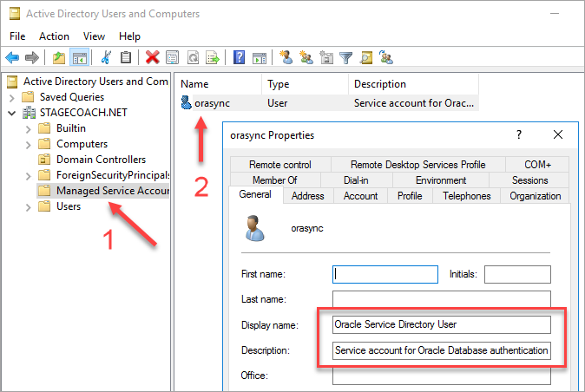Expand the Saved Queries tree node
Image resolution: width=585 pixels, height=392 pixels.
[10, 97]
